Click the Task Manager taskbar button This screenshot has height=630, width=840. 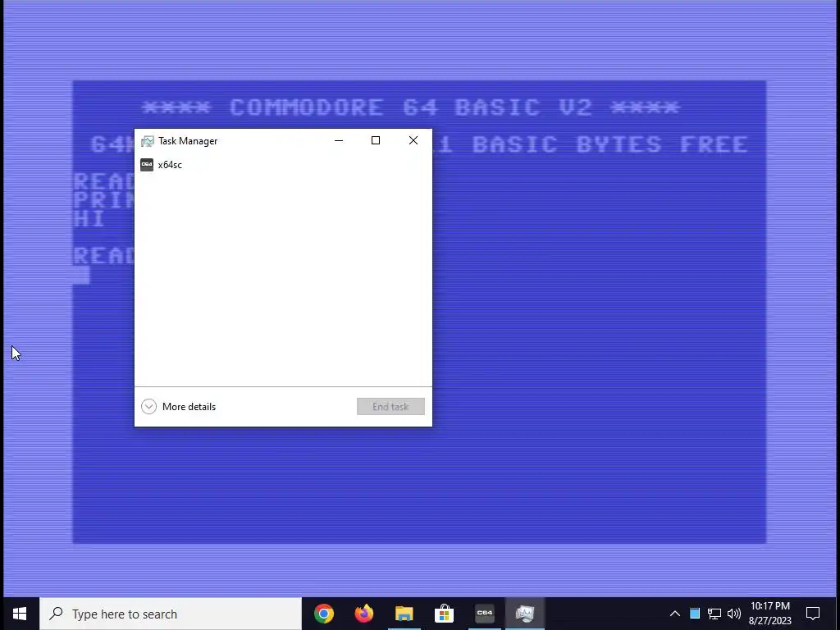click(524, 614)
